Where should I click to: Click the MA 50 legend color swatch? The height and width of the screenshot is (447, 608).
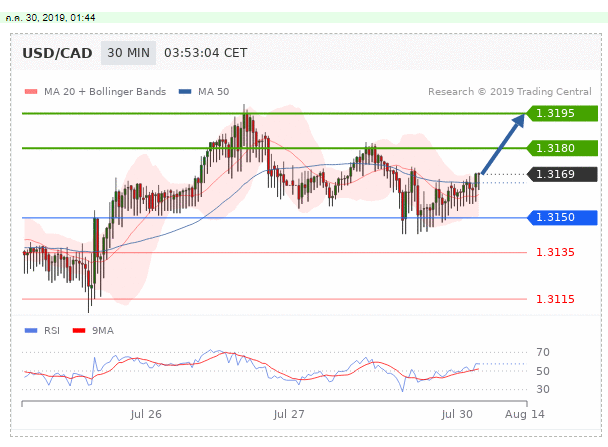coord(185,92)
